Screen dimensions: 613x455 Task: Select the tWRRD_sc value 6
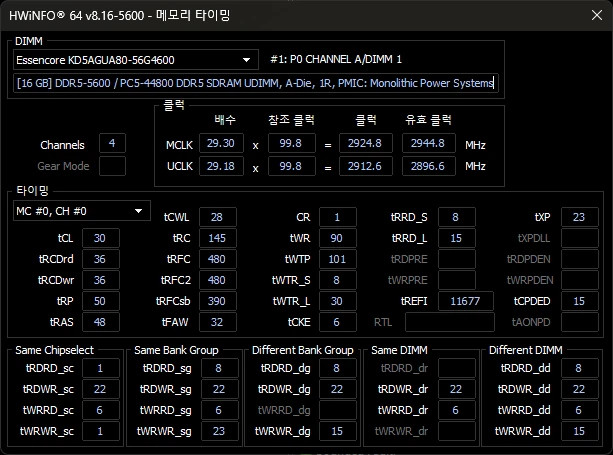(x=100, y=410)
